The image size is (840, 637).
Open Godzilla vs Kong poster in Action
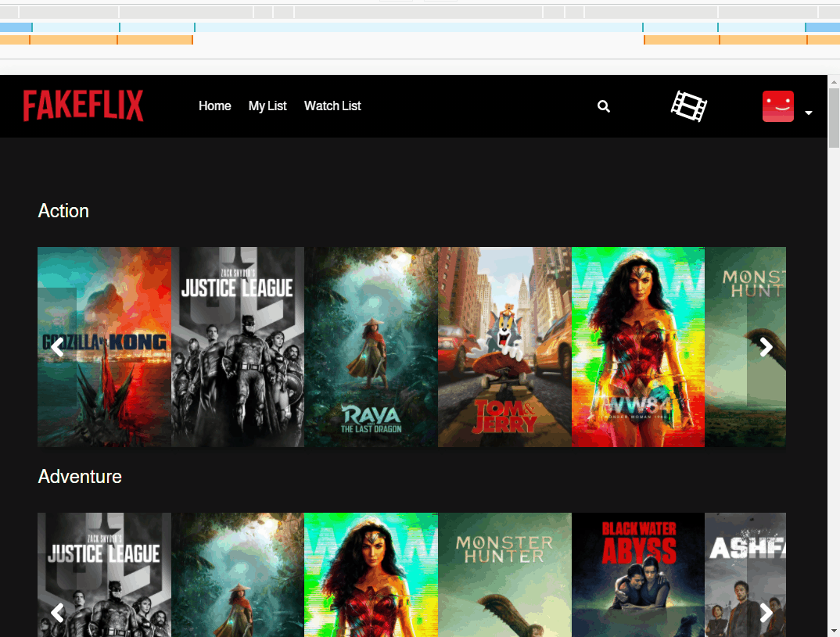(105, 347)
